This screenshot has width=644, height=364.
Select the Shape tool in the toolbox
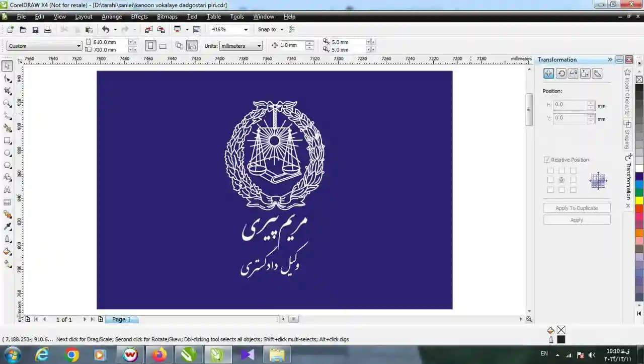(7, 79)
